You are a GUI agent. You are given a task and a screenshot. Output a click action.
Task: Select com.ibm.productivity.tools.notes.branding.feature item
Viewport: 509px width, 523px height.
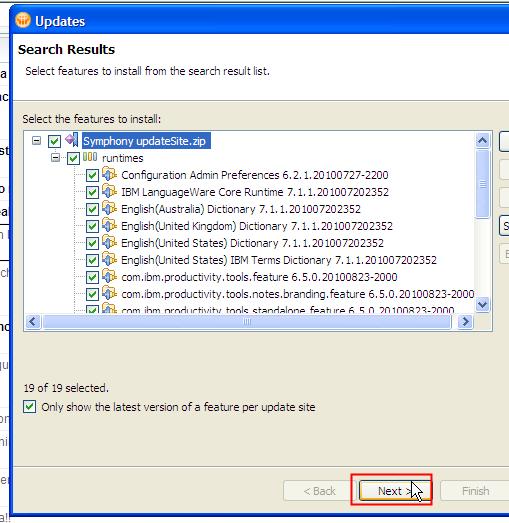[x=298, y=294]
